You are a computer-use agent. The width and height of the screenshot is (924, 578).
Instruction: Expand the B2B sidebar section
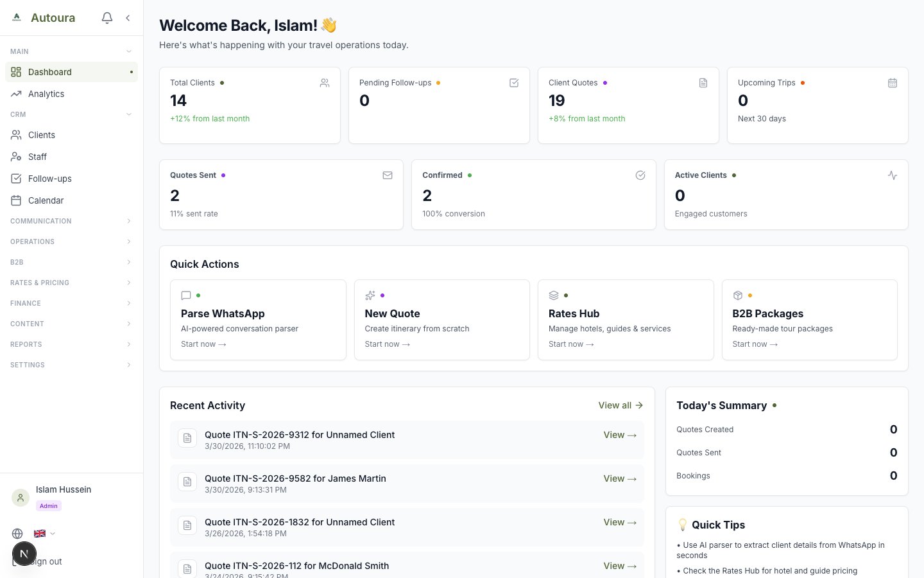click(x=71, y=262)
